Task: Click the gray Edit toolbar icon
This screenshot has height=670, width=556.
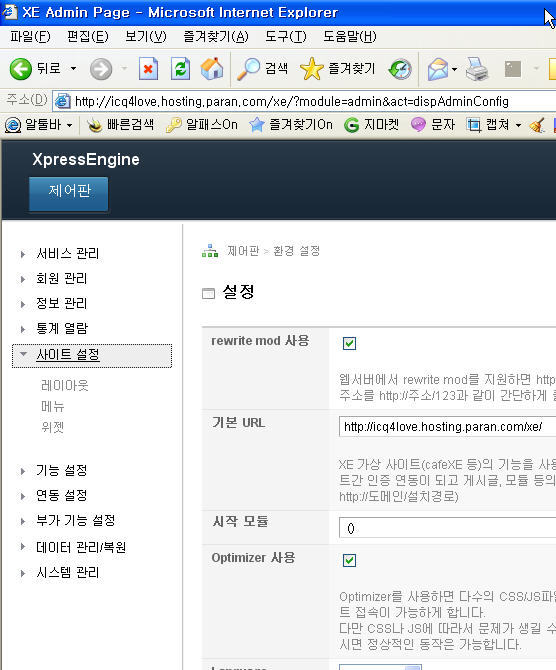Action: point(512,69)
